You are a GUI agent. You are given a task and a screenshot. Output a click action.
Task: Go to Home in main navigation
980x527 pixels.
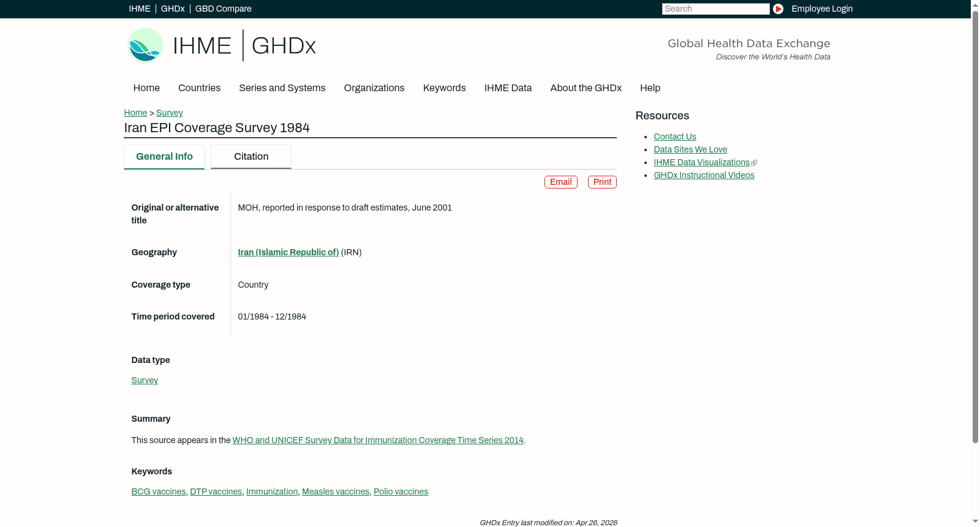[x=146, y=88]
